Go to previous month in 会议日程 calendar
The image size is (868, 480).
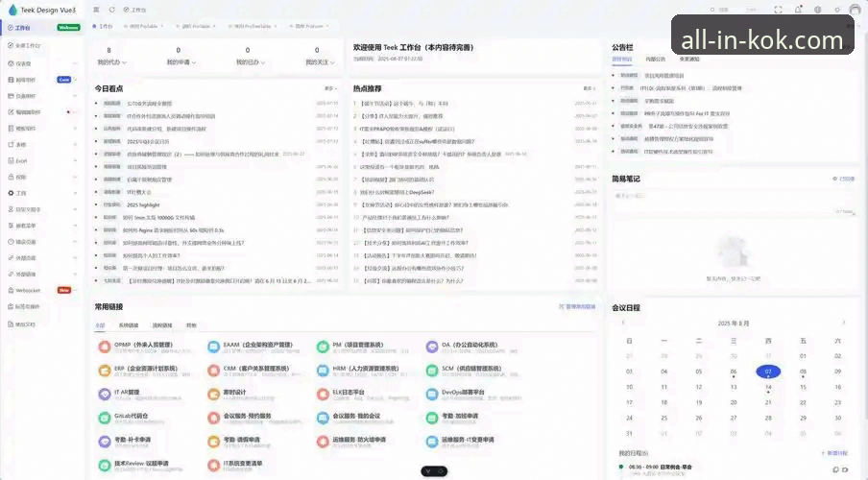click(x=623, y=323)
